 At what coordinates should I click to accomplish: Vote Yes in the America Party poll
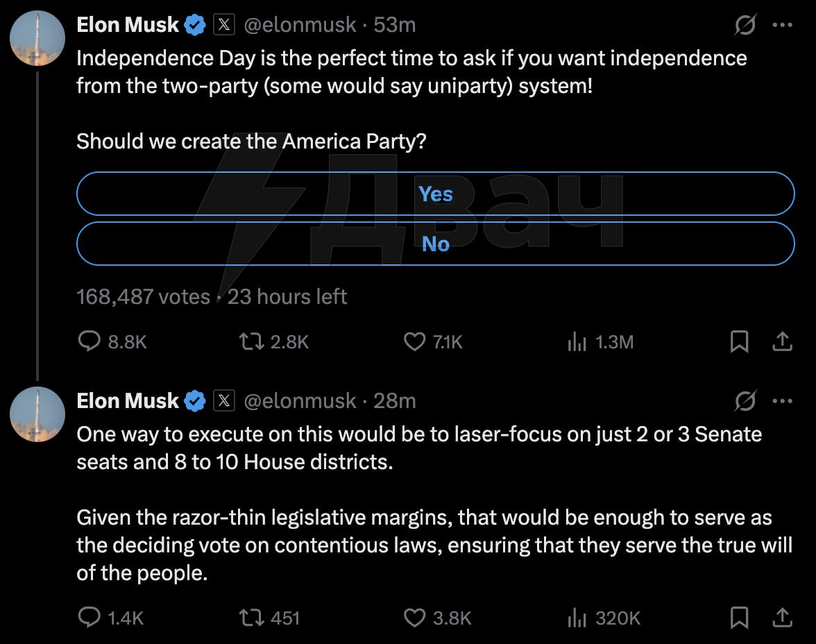tap(436, 194)
